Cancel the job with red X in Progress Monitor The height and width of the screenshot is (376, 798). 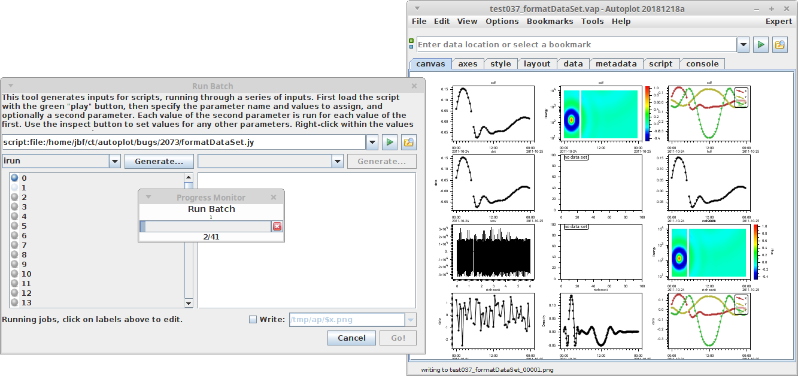[x=277, y=226]
